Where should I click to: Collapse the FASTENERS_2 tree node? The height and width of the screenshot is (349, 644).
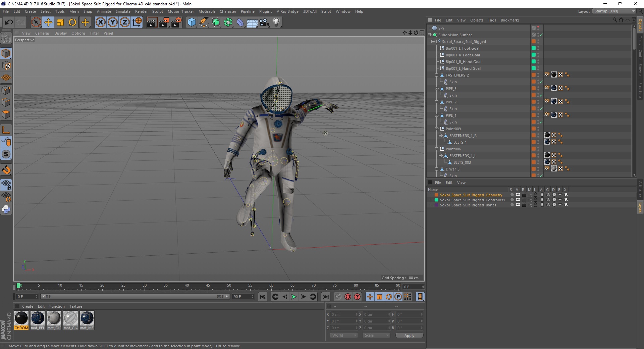coord(437,75)
